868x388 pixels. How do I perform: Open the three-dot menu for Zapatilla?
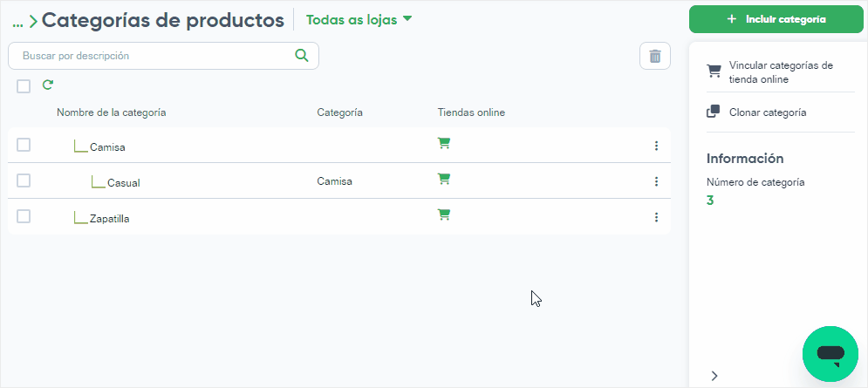point(656,217)
